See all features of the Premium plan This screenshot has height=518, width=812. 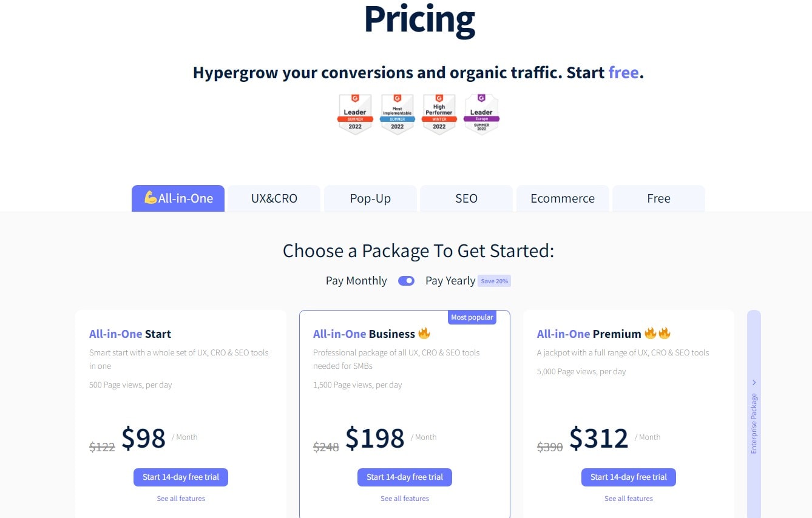(x=629, y=499)
